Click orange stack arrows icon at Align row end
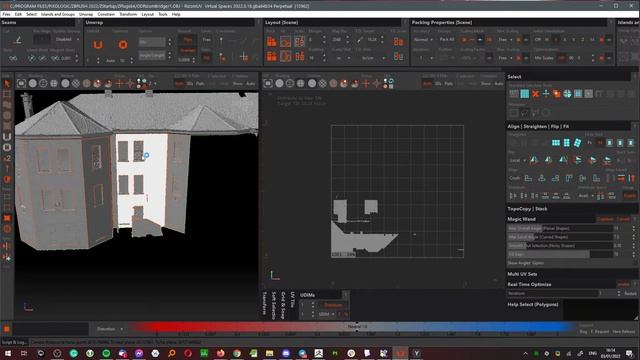Viewport: 640px width, 360px height. (631, 178)
